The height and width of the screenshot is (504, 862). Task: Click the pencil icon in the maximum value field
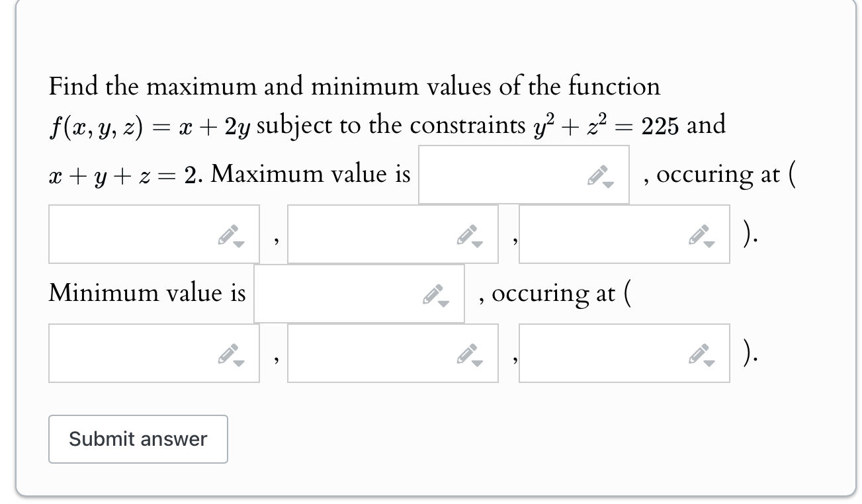pyautogui.click(x=597, y=174)
